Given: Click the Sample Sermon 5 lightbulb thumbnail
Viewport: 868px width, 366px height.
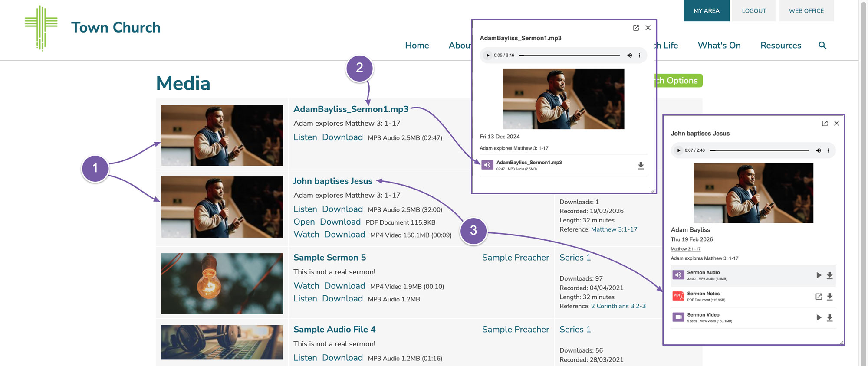Looking at the screenshot, I should pyautogui.click(x=222, y=284).
